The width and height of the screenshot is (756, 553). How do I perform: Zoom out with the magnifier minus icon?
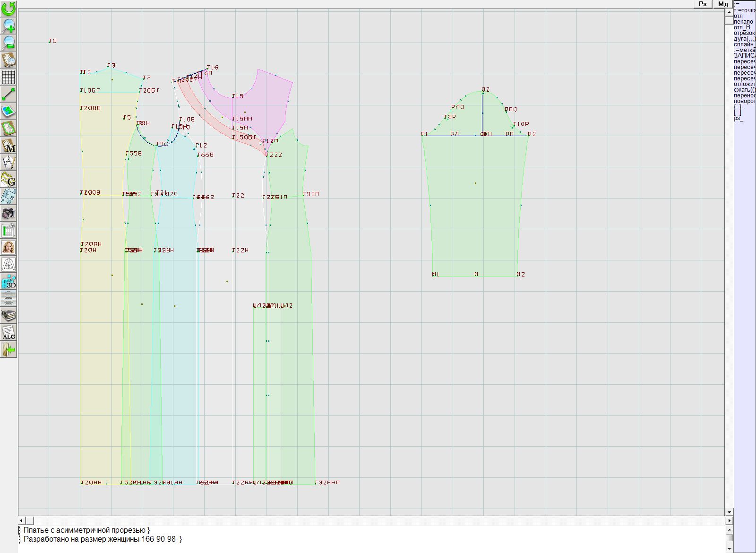(9, 43)
